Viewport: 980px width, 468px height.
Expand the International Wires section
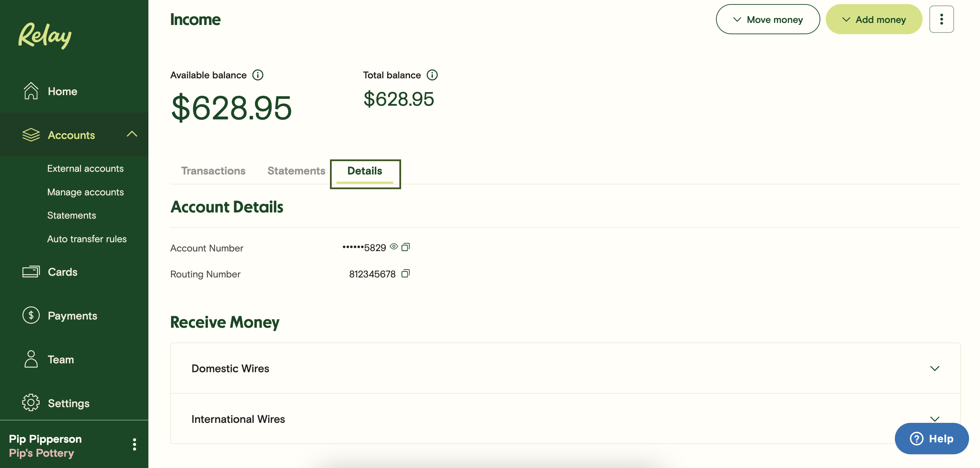pyautogui.click(x=934, y=418)
